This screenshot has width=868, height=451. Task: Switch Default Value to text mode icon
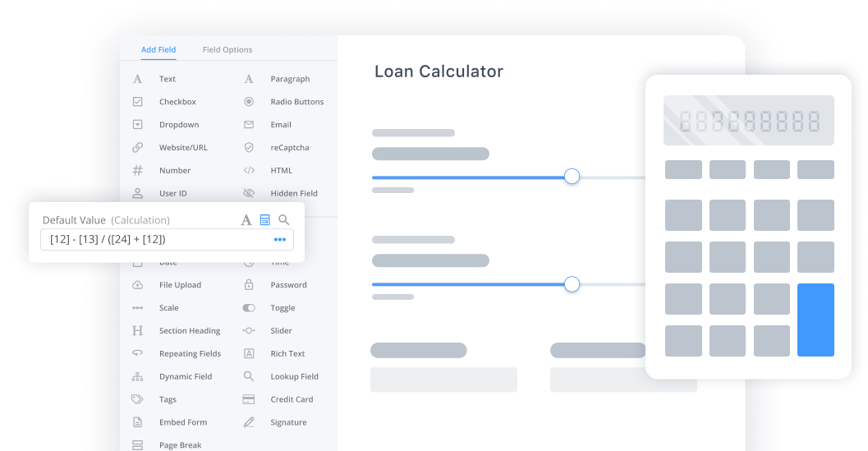click(246, 220)
